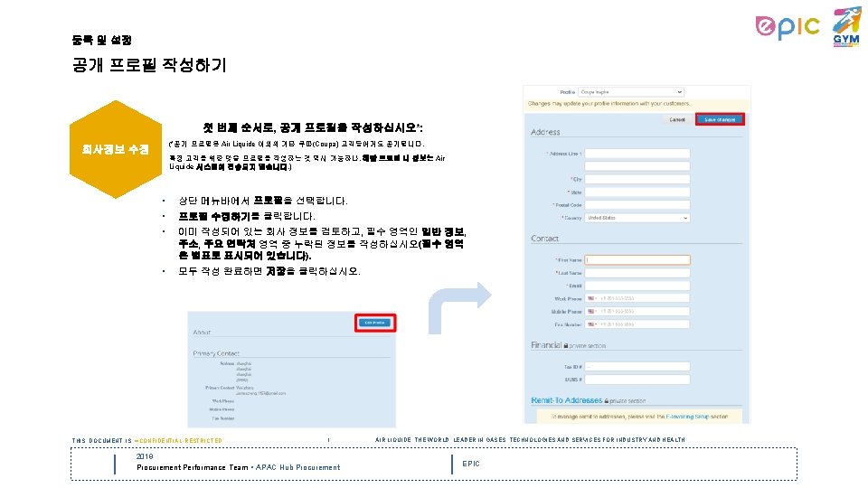Click the 'EPIC' footer text
This screenshot has height=488, width=868.
click(x=471, y=464)
